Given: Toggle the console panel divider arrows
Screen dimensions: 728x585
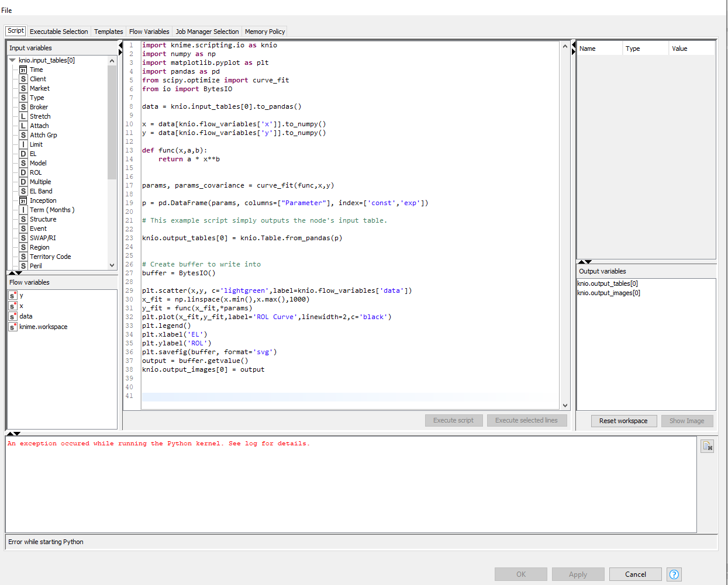Looking at the screenshot, I should click(13, 434).
